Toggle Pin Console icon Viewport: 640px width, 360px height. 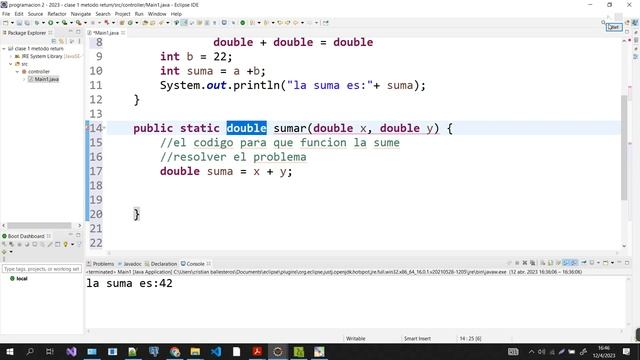pyautogui.click(x=584, y=263)
